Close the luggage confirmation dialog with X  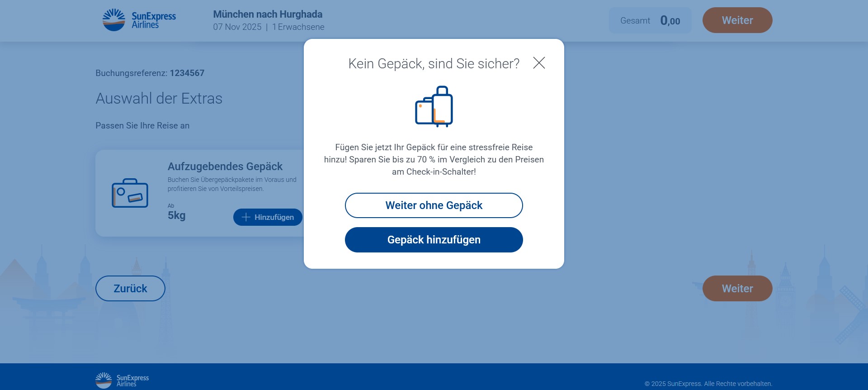539,63
